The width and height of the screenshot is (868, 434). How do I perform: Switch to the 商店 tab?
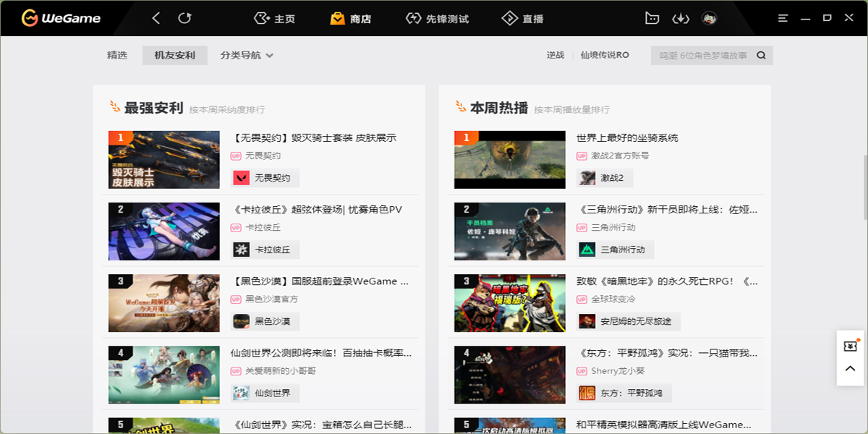tap(351, 19)
